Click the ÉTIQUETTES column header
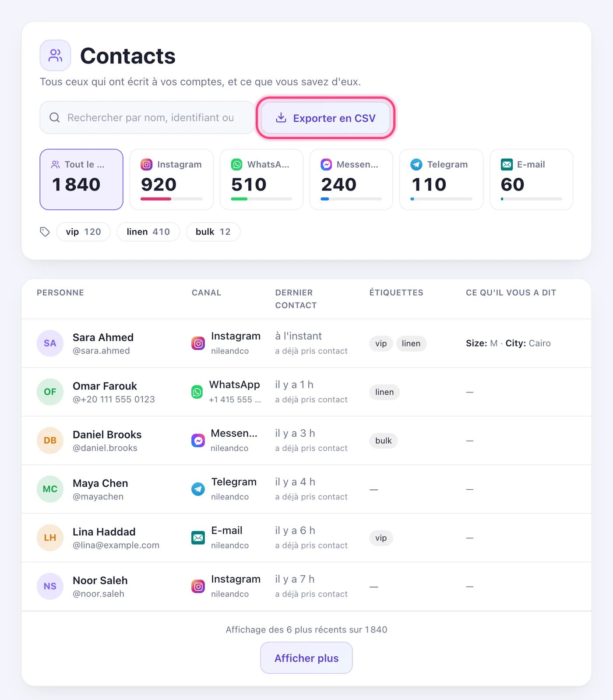Screen dimensions: 613x700 tap(396, 293)
